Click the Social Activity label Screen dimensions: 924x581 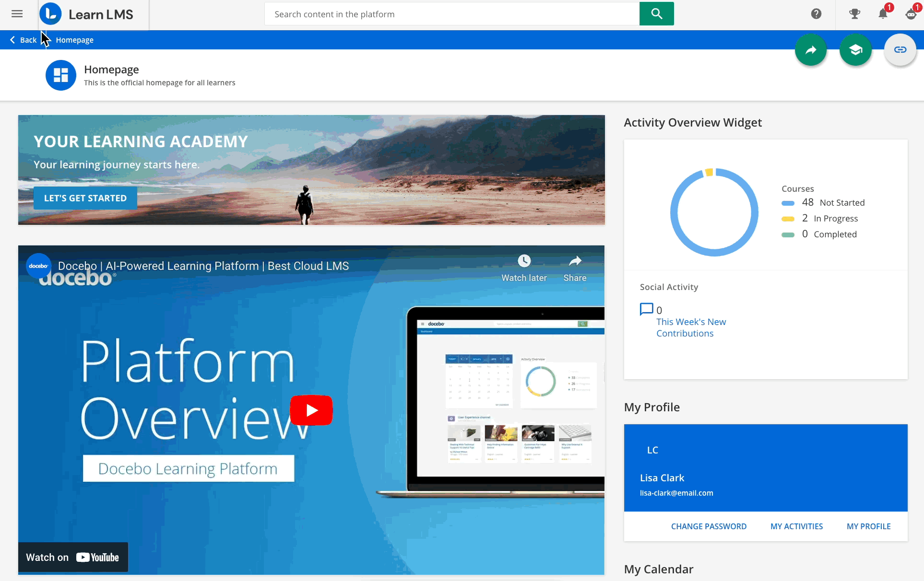point(669,287)
